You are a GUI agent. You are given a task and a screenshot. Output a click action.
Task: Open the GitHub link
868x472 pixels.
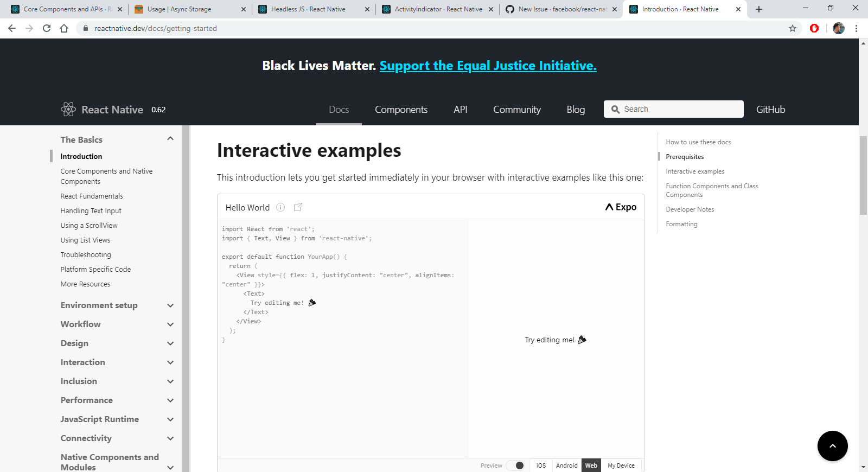click(770, 110)
